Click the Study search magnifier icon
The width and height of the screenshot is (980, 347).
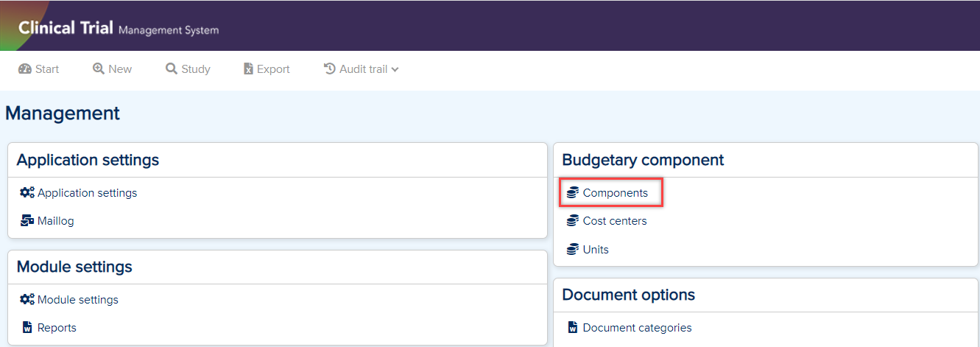point(172,69)
